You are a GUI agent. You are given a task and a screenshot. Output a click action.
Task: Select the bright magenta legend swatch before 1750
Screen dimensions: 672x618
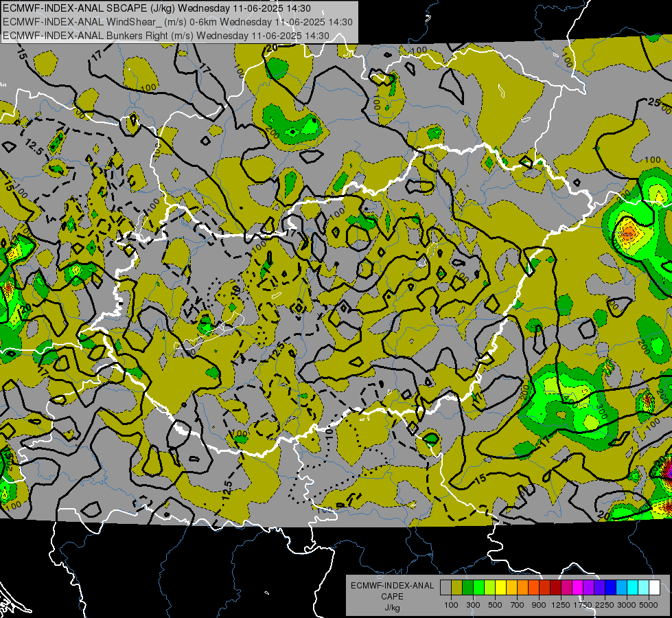click(x=578, y=588)
